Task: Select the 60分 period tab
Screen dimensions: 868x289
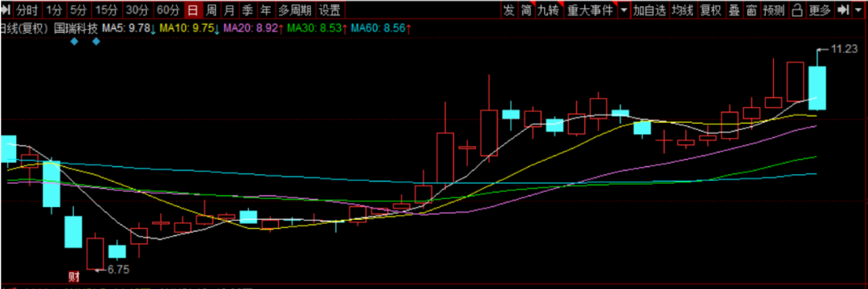Action: tap(168, 10)
